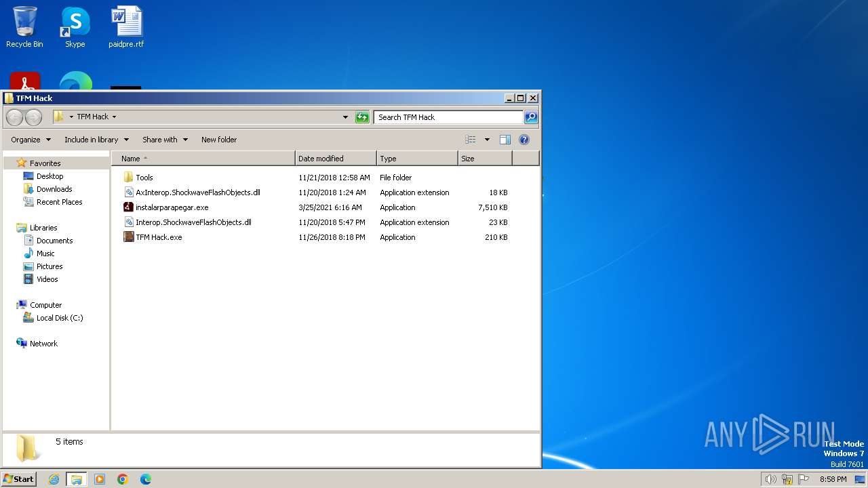868x488 pixels.
Task: Expand the views dropdown arrow
Action: (x=486, y=140)
